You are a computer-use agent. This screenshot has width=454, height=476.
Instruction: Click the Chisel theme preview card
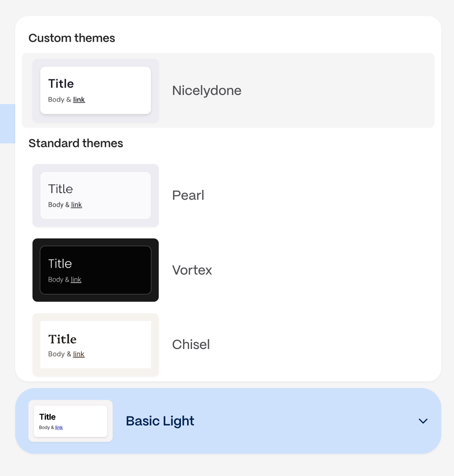[95, 344]
